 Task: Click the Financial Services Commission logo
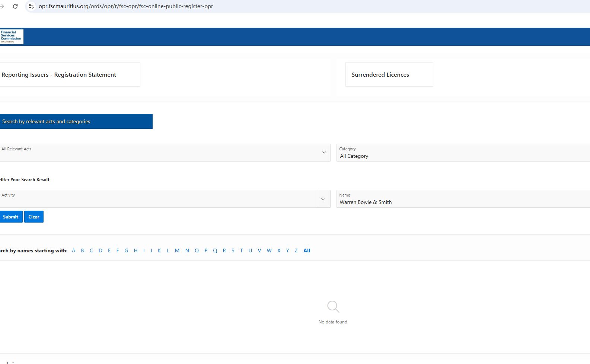(x=11, y=37)
